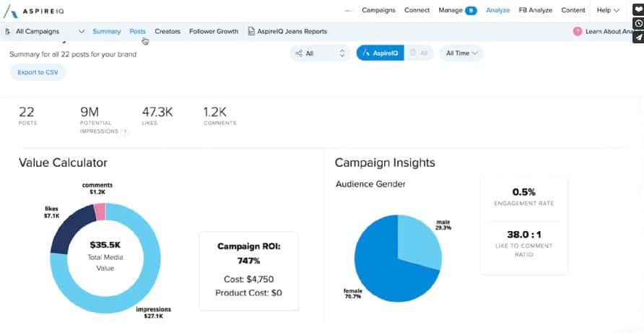
Task: Click the campaign flag icon beside All Campaigns
Action: click(x=8, y=31)
